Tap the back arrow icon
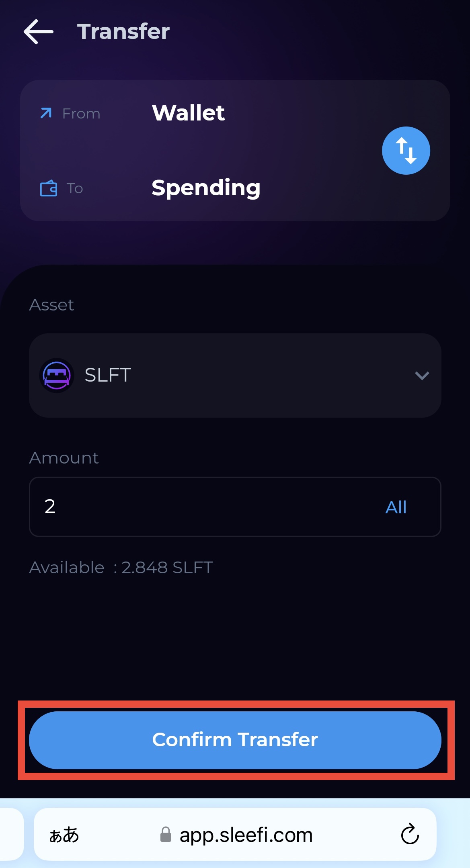 (x=39, y=32)
